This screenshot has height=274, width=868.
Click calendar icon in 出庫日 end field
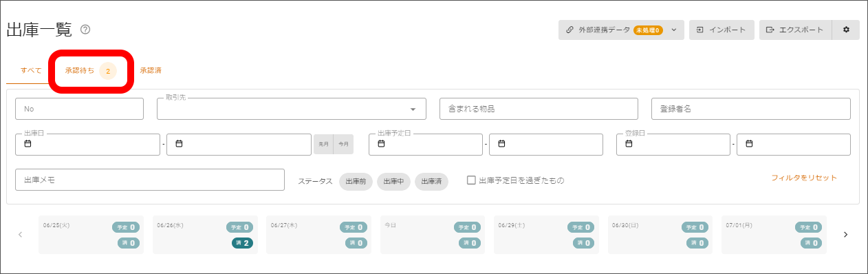click(x=179, y=144)
